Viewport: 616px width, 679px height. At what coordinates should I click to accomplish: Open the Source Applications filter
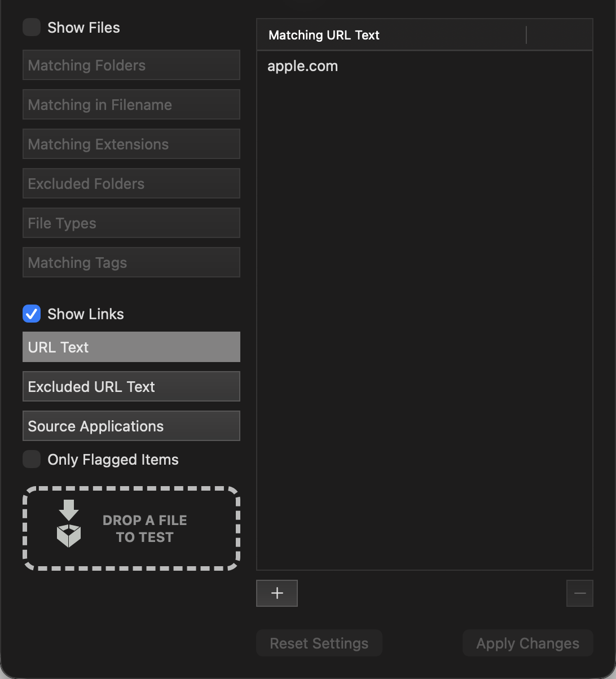[x=131, y=426]
